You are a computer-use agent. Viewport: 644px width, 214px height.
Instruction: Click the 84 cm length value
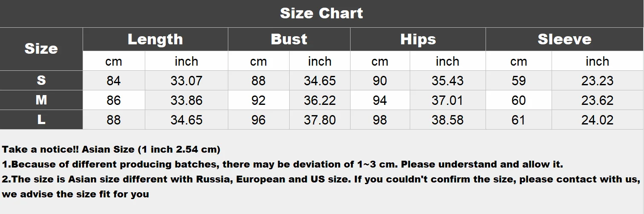(x=114, y=81)
